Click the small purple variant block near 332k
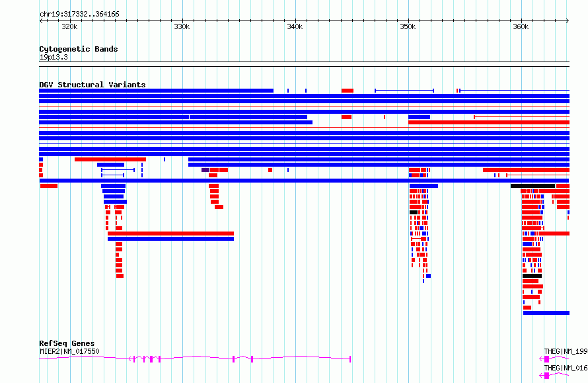Viewport: 588px width, 383px height. (x=205, y=170)
